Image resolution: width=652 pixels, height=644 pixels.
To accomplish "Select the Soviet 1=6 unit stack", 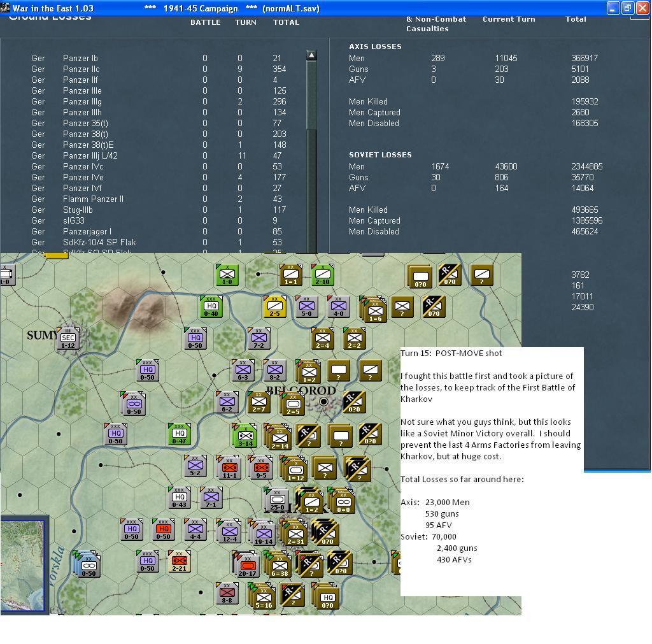I will click(x=373, y=310).
